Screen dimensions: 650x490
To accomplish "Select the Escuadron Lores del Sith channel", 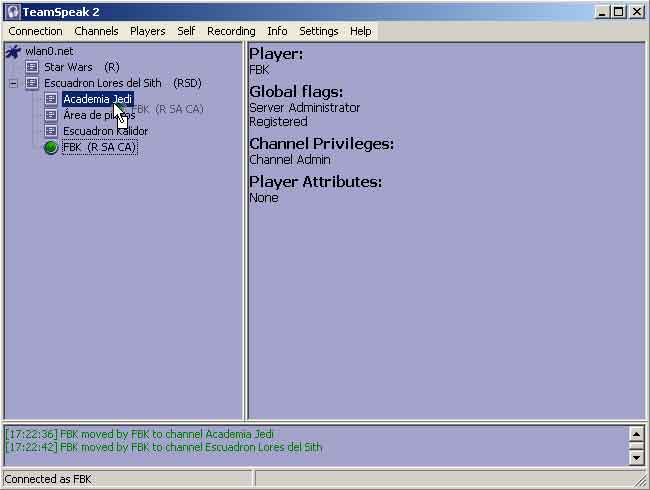I will coord(123,83).
